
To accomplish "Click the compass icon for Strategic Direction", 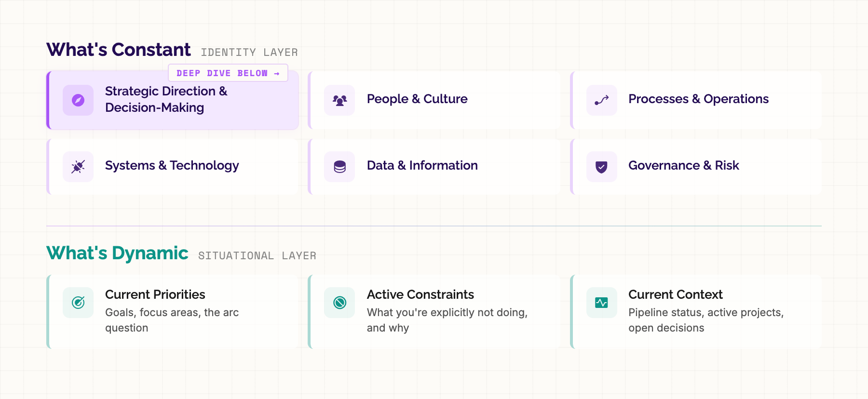I will [78, 100].
